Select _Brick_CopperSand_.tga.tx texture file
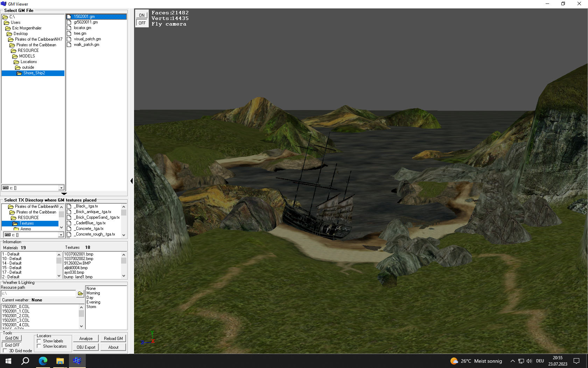 pyautogui.click(x=97, y=217)
